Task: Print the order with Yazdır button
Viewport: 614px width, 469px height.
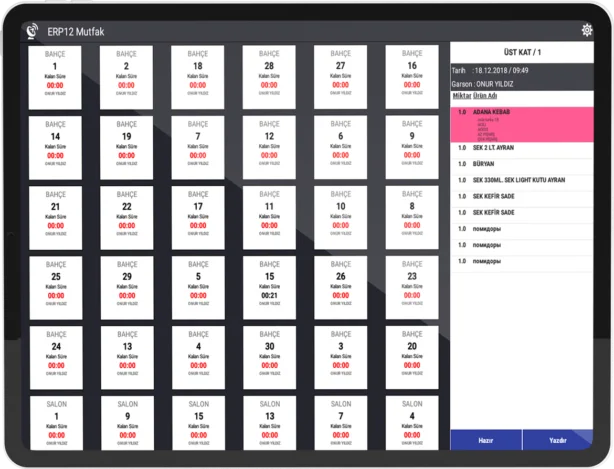Action: [x=558, y=440]
